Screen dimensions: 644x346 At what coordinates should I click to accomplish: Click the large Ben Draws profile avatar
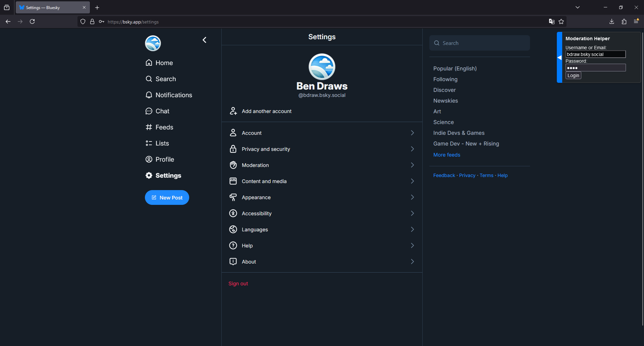pyautogui.click(x=322, y=67)
